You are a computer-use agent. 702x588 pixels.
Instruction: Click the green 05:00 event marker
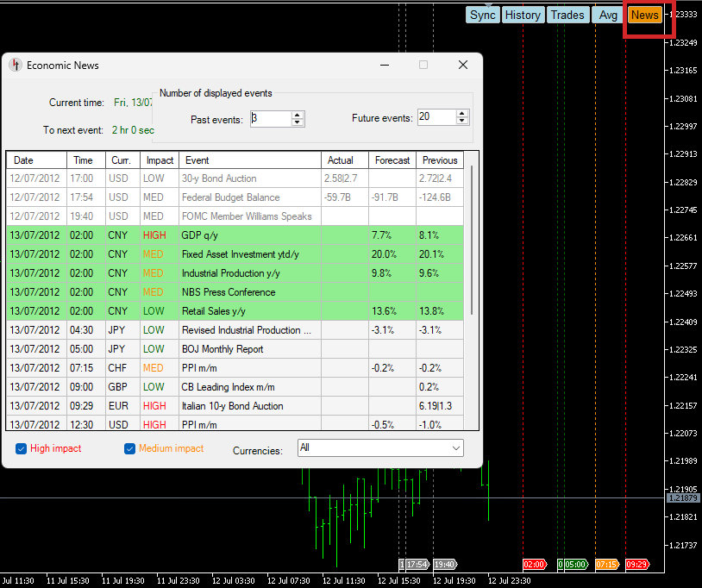(574, 564)
